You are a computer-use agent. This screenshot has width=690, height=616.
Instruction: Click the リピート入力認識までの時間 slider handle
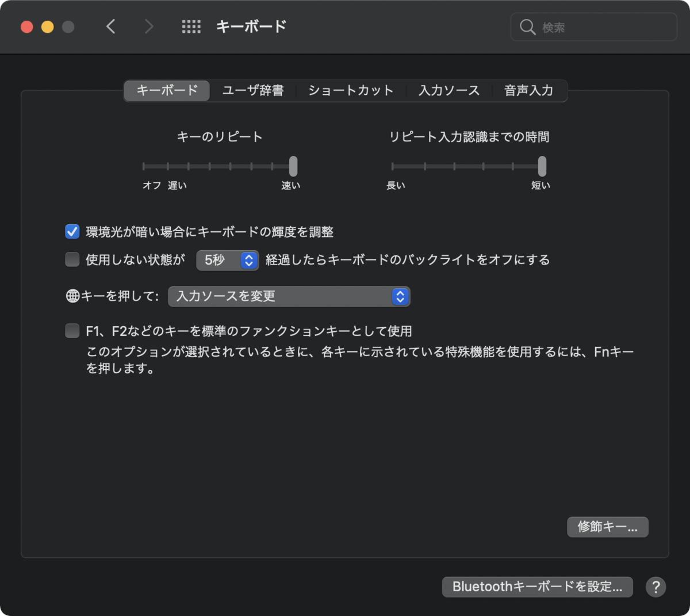coord(541,167)
